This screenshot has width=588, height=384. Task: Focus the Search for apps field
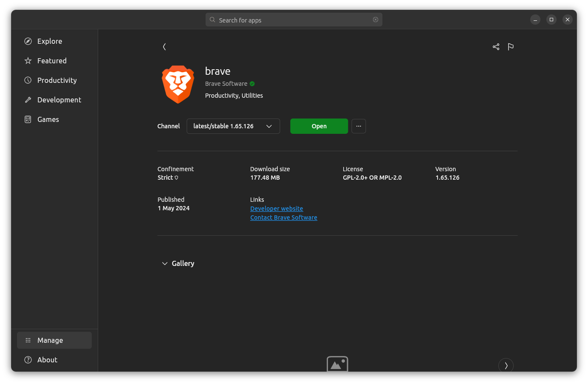(x=293, y=20)
